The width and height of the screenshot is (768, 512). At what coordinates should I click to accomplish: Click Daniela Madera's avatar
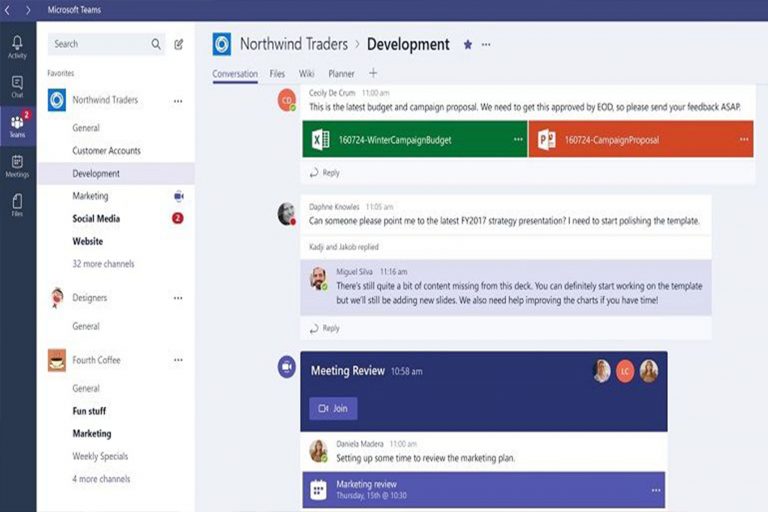[x=319, y=451]
